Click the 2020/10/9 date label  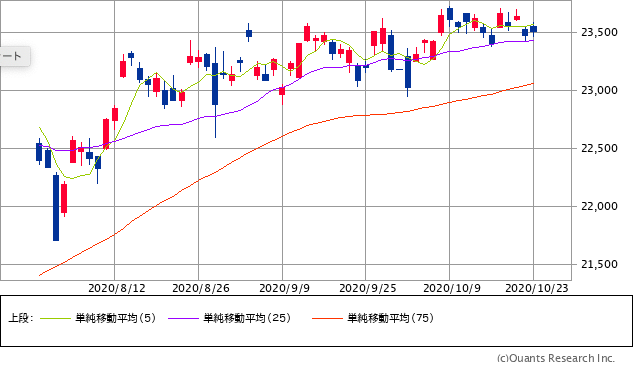pyautogui.click(x=452, y=288)
